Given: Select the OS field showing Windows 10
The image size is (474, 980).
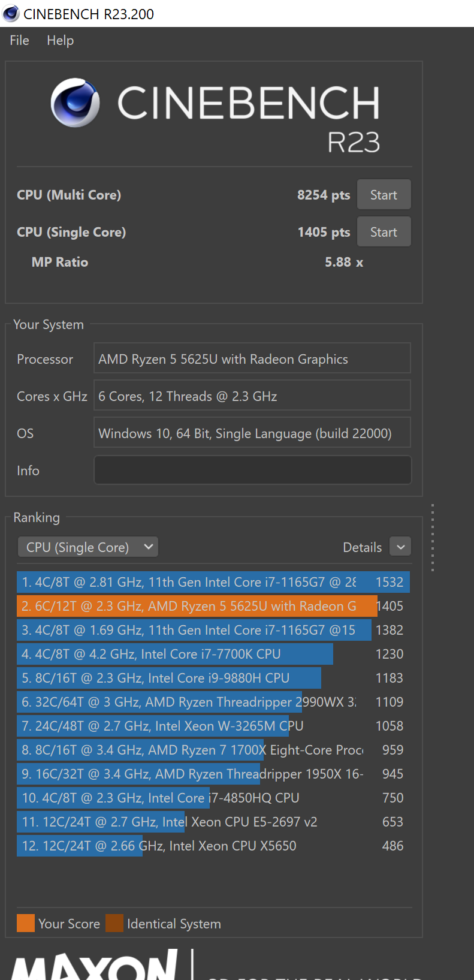Looking at the screenshot, I should pyautogui.click(x=252, y=433).
